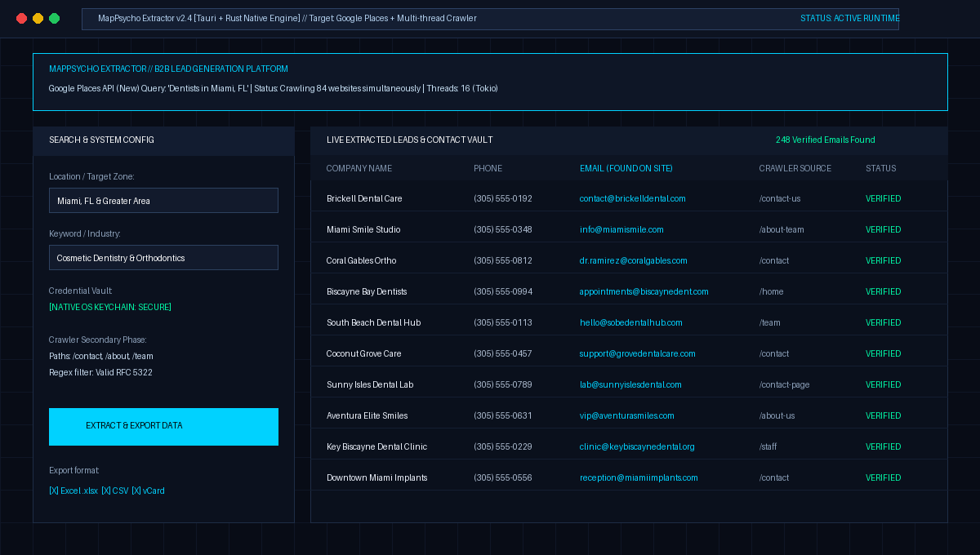Click the Native OS Keychain: Secure status
Screen dimensions: 980x555
point(110,308)
